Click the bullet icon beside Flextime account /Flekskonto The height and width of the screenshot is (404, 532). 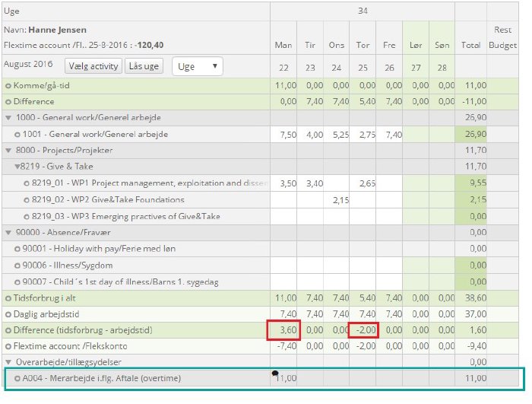(x=8, y=346)
